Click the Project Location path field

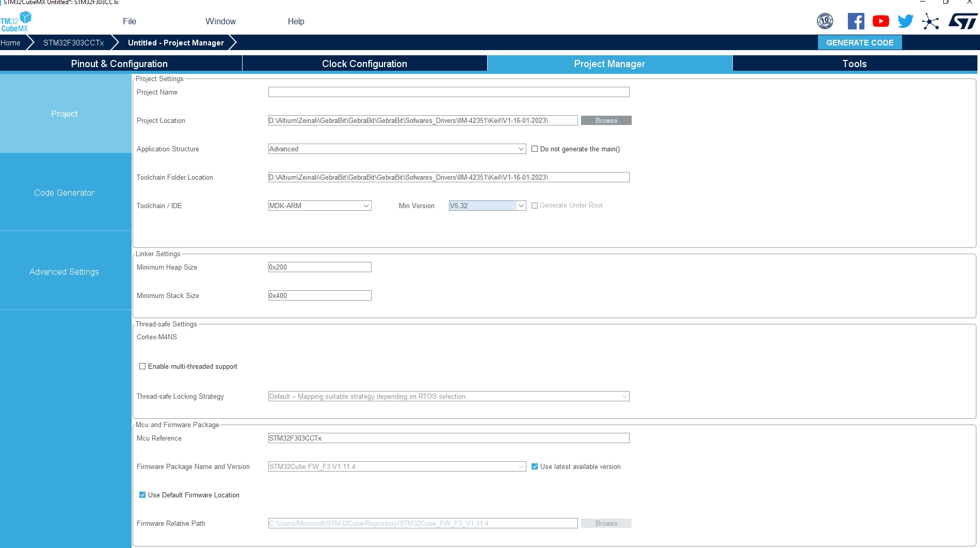point(423,120)
